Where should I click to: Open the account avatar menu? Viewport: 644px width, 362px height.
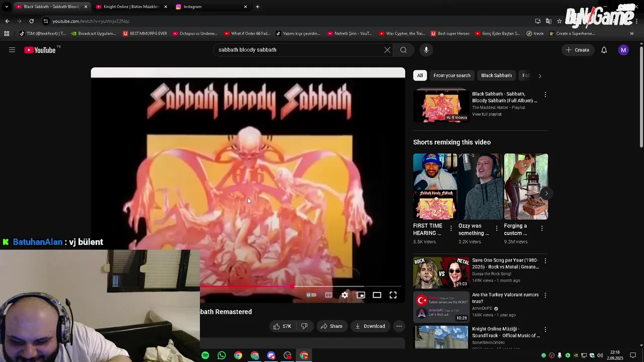(623, 50)
